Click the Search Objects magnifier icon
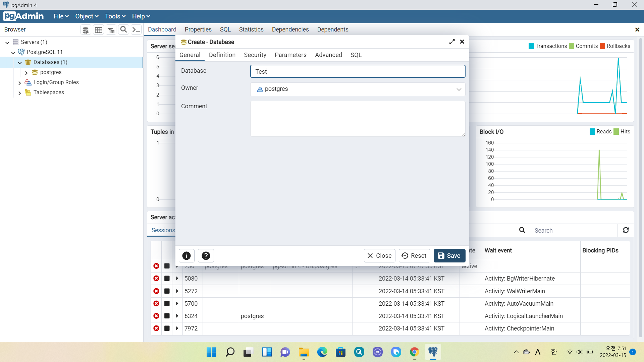 tap(123, 29)
